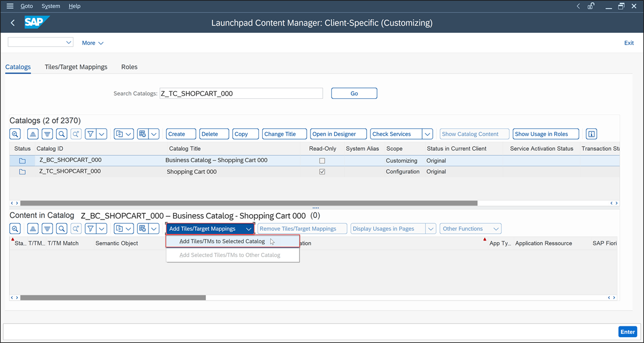
Task: Open export options arrow in Catalogs toolbar
Action: (x=129, y=134)
